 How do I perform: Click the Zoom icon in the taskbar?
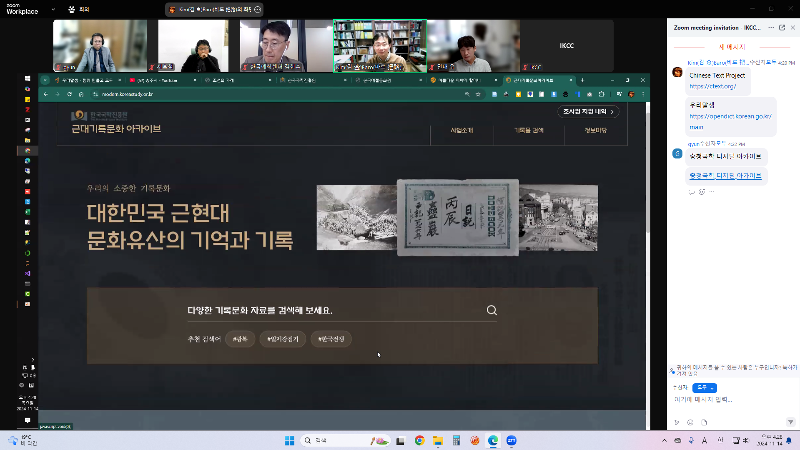pos(511,440)
